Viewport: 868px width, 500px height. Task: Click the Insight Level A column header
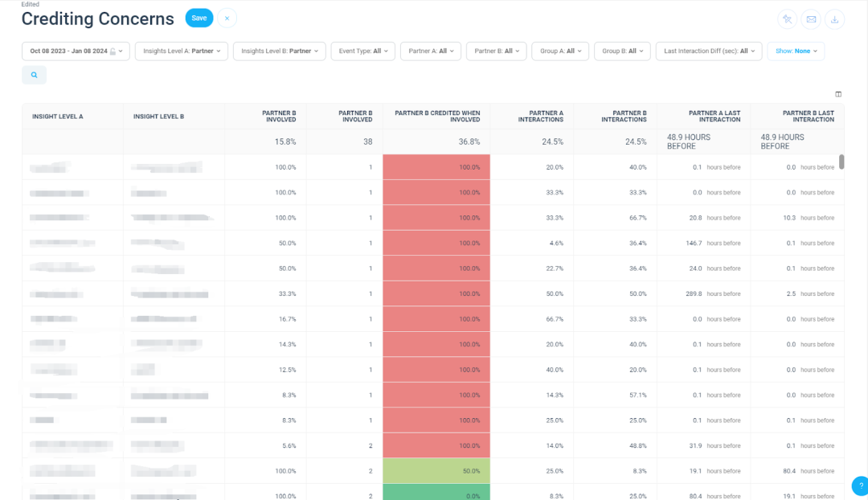coord(58,117)
